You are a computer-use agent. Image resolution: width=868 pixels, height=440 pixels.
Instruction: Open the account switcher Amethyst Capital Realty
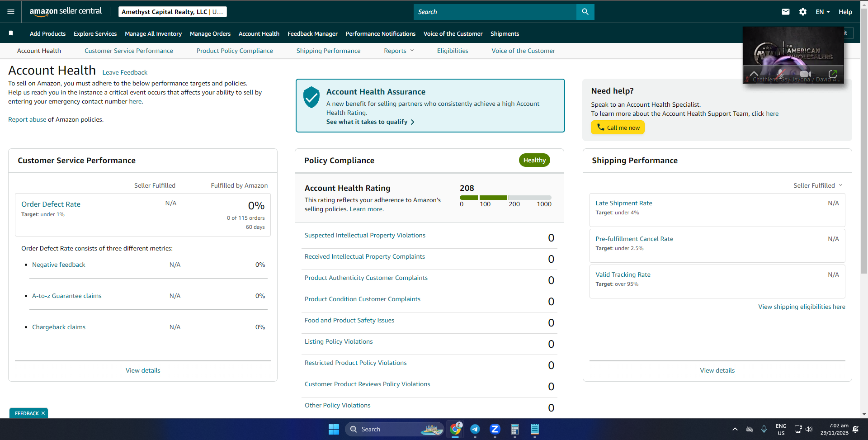(173, 12)
